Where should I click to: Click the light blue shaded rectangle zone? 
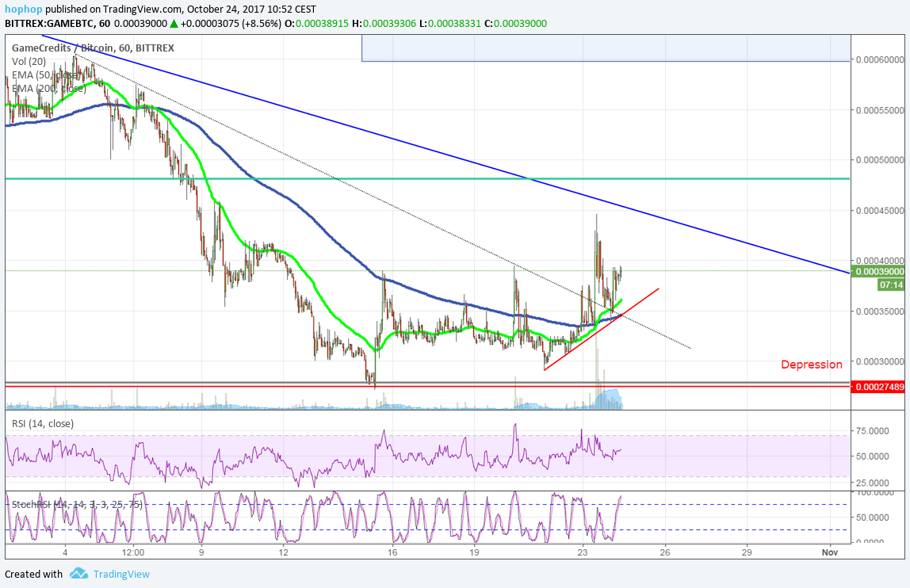606,48
